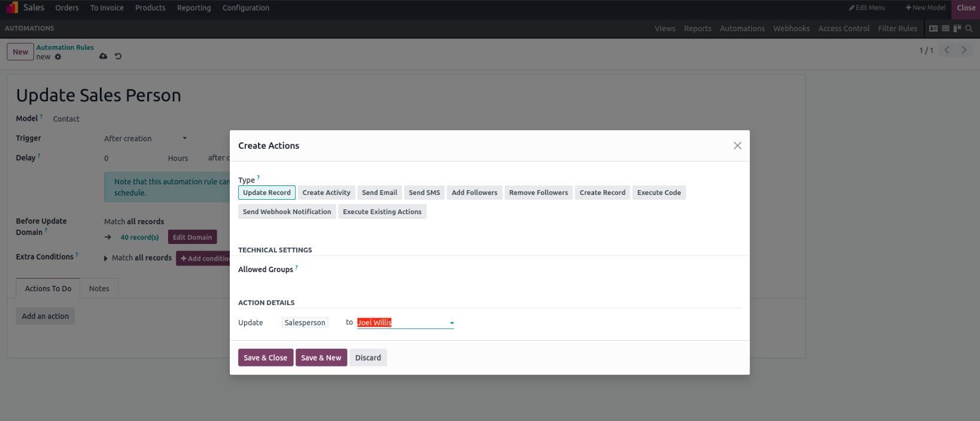Go to next record with right arrow

964,50
